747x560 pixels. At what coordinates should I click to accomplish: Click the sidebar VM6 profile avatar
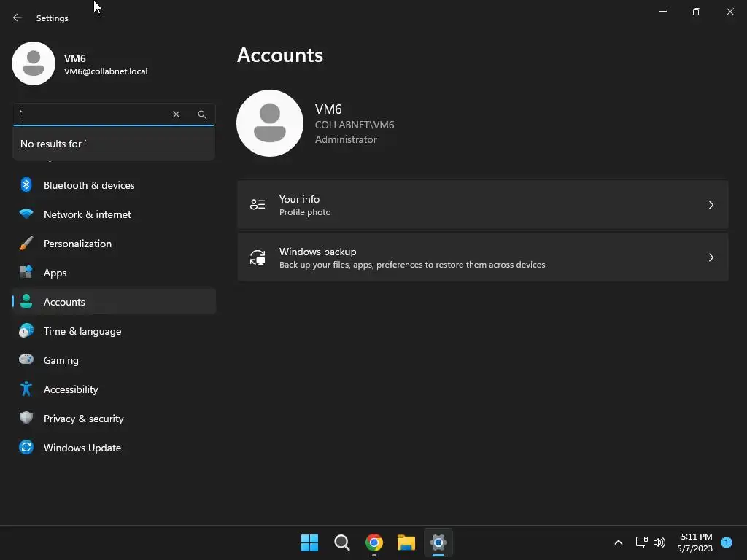(x=34, y=63)
